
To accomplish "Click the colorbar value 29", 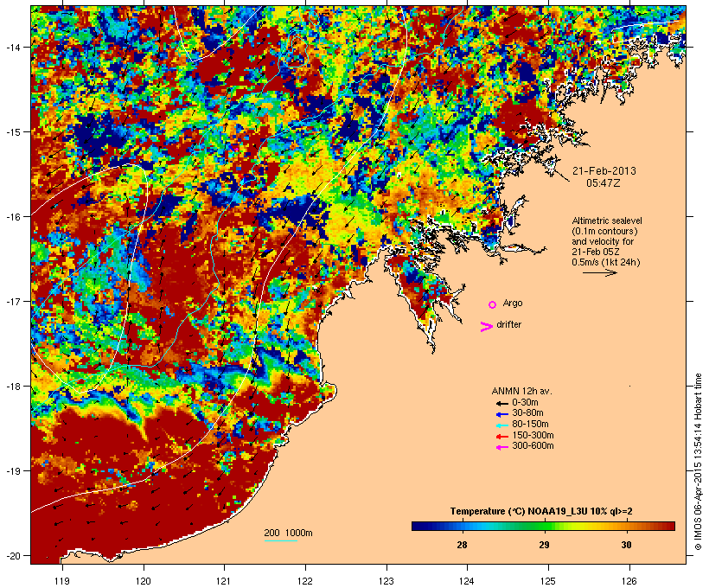I will [544, 545].
